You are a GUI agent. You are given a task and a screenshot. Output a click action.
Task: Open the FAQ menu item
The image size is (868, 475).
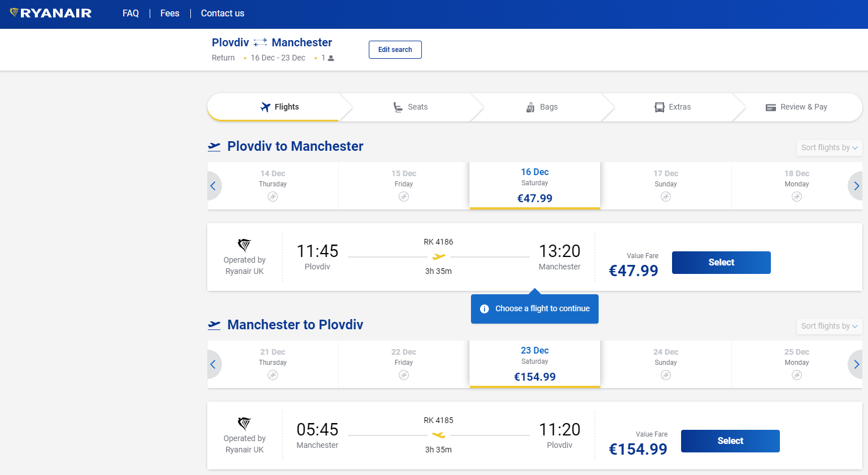pos(130,13)
